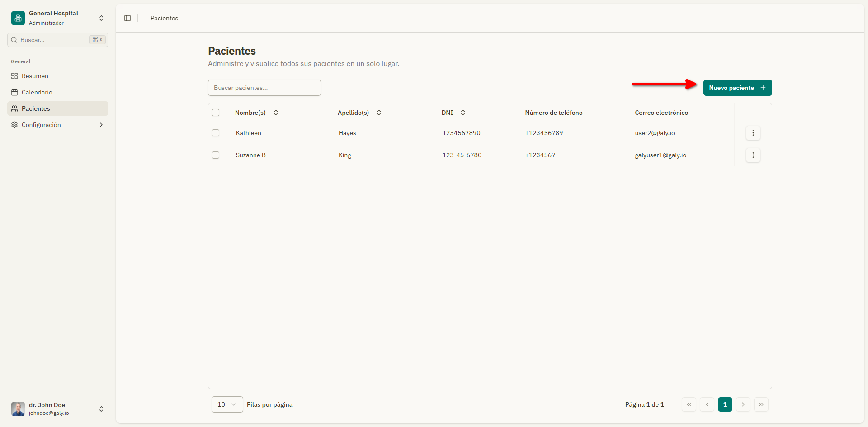Go to first page double-arrow

pos(689,404)
